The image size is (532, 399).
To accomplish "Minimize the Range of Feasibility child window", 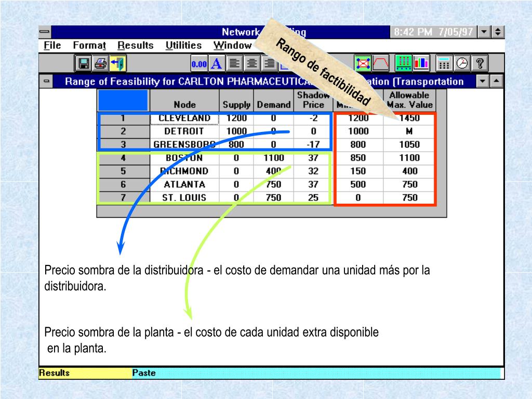I will point(483,82).
